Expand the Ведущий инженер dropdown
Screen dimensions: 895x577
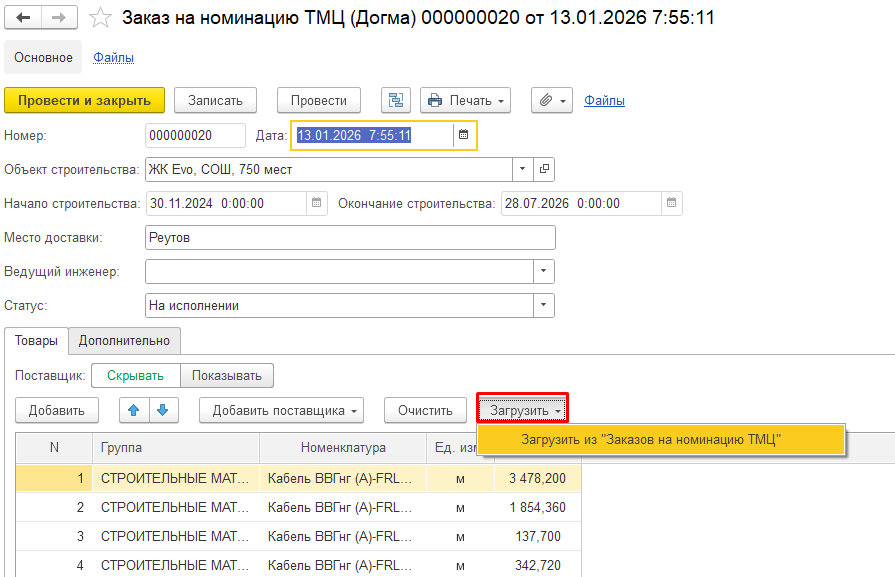pos(544,271)
